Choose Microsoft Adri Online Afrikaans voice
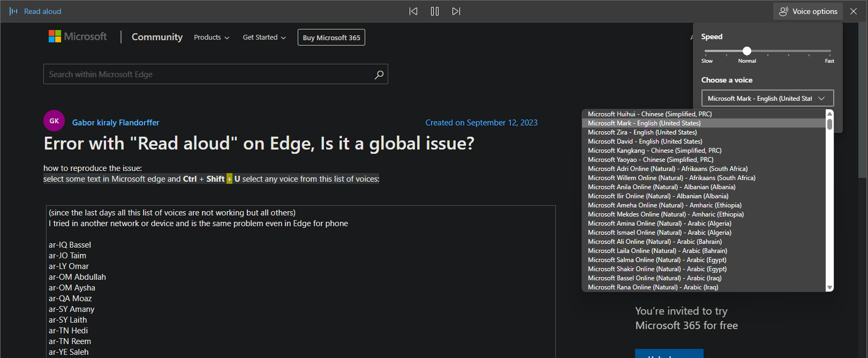Screen dimensions: 868x358 point(705,169)
